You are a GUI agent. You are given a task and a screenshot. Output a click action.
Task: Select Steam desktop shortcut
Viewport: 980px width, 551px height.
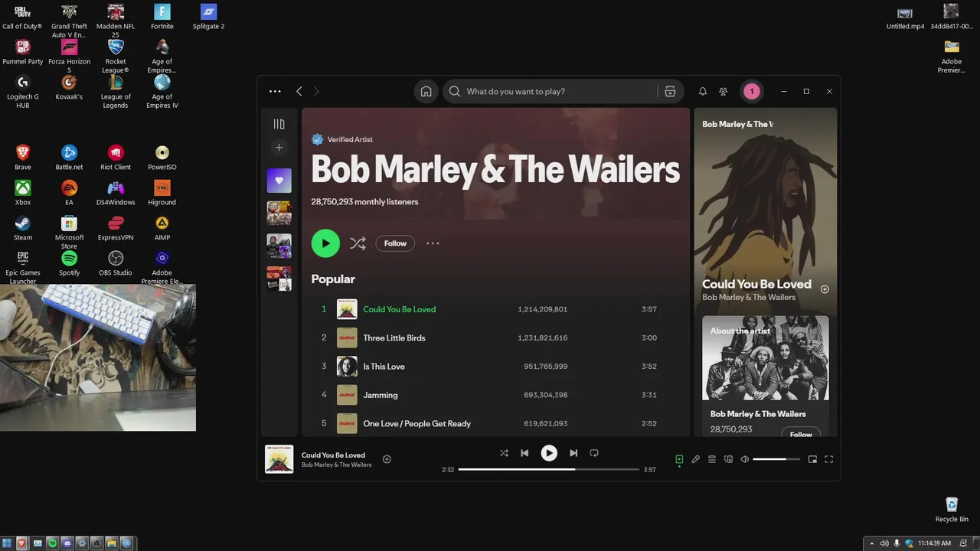click(23, 227)
